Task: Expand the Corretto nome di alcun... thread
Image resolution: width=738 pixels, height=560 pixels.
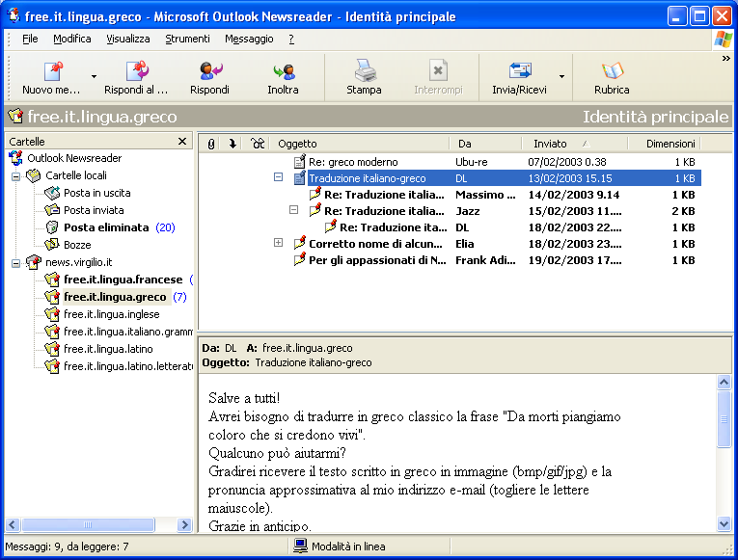Action: (278, 243)
